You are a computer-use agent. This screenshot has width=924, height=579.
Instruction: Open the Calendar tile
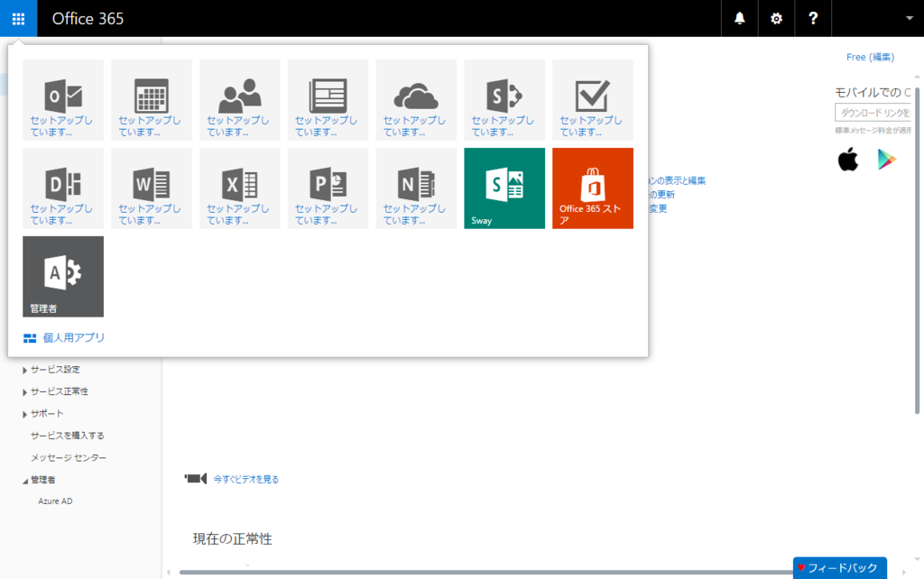152,99
